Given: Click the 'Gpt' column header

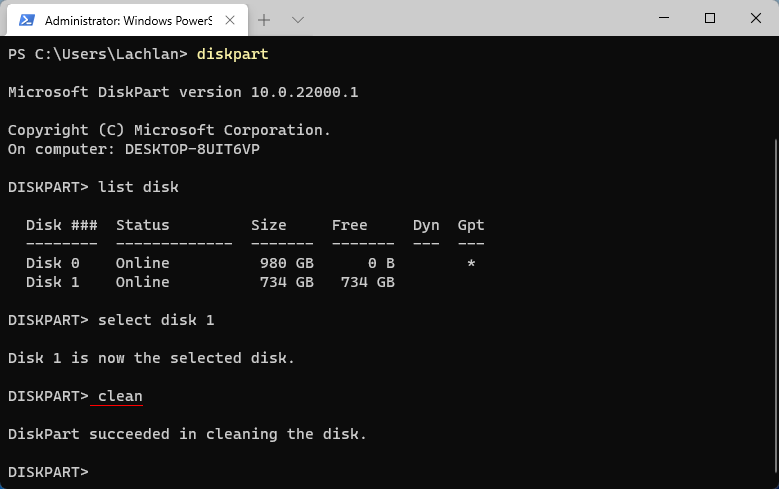Looking at the screenshot, I should 470,225.
